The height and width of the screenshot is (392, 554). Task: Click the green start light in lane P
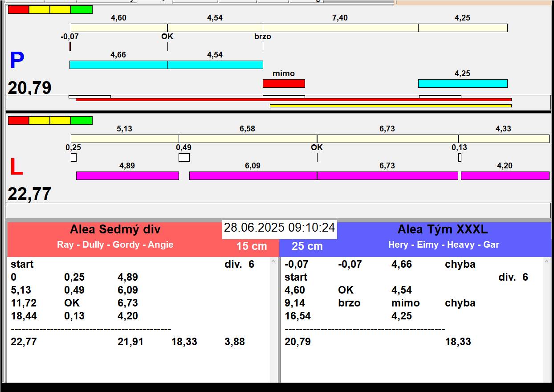tap(81, 9)
